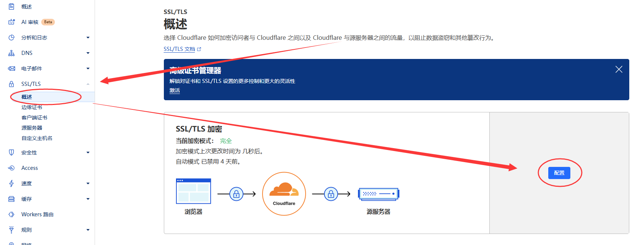
Task: Dismiss the advanced certificate manager banner
Action: point(619,69)
